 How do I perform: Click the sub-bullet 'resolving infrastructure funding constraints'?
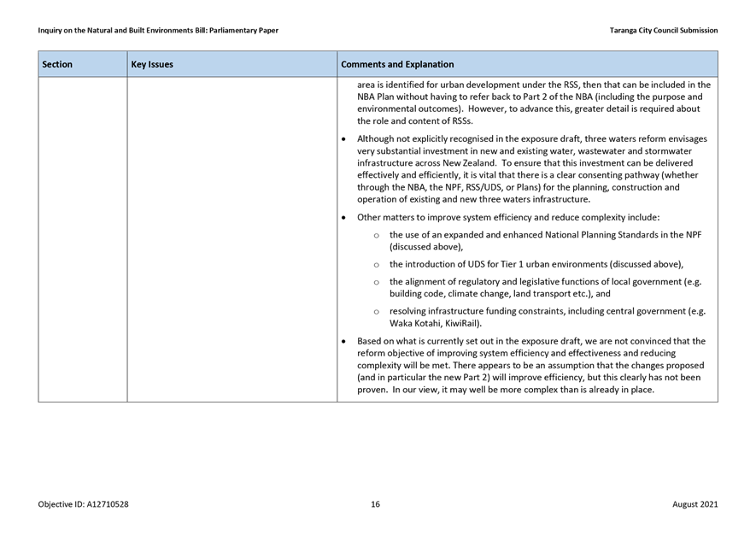point(548,317)
